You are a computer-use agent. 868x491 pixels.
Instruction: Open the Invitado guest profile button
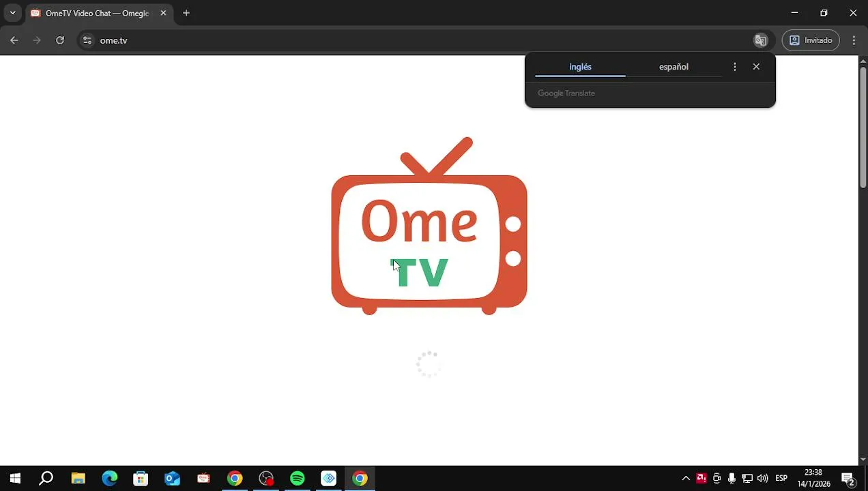[811, 40]
